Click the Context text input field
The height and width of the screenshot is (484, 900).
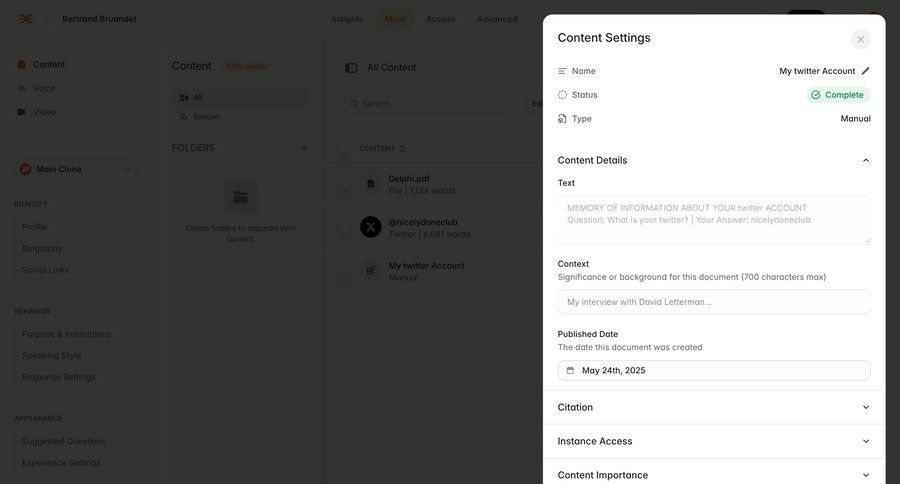pyautogui.click(x=713, y=302)
